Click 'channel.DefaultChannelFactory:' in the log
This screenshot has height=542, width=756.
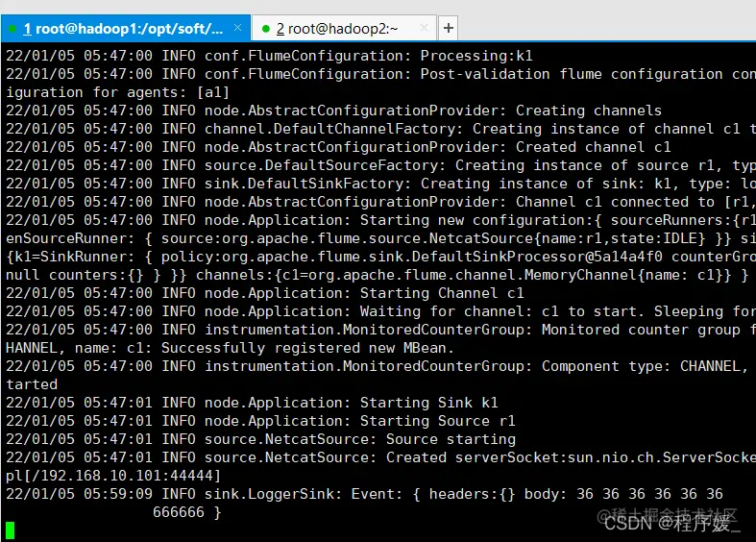tap(334, 129)
